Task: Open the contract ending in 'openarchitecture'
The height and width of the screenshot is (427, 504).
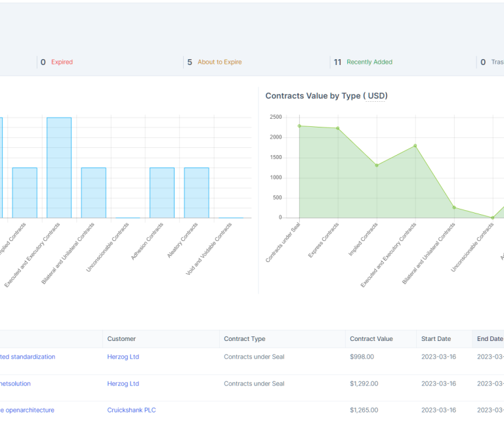Action: coord(27,410)
